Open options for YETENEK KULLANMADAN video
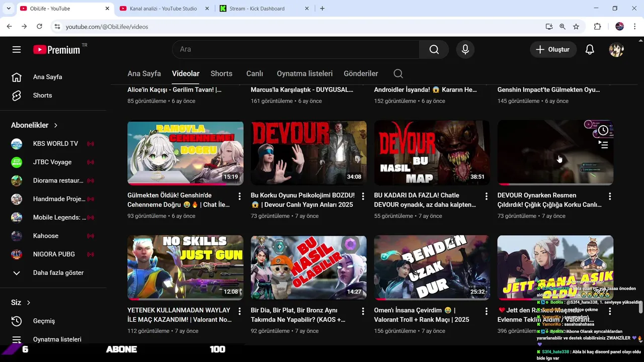The image size is (644, 362). (x=239, y=311)
